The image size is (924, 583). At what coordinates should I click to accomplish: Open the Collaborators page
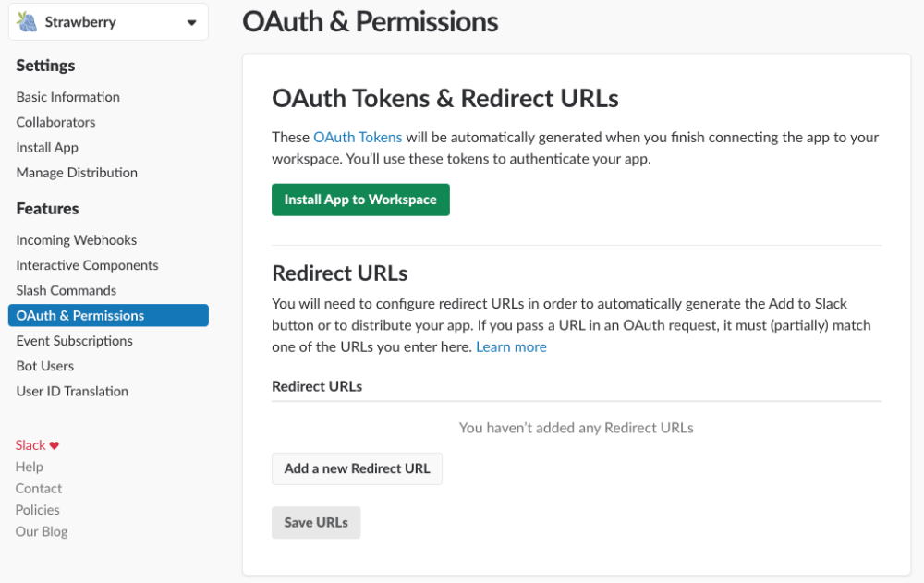coord(55,122)
